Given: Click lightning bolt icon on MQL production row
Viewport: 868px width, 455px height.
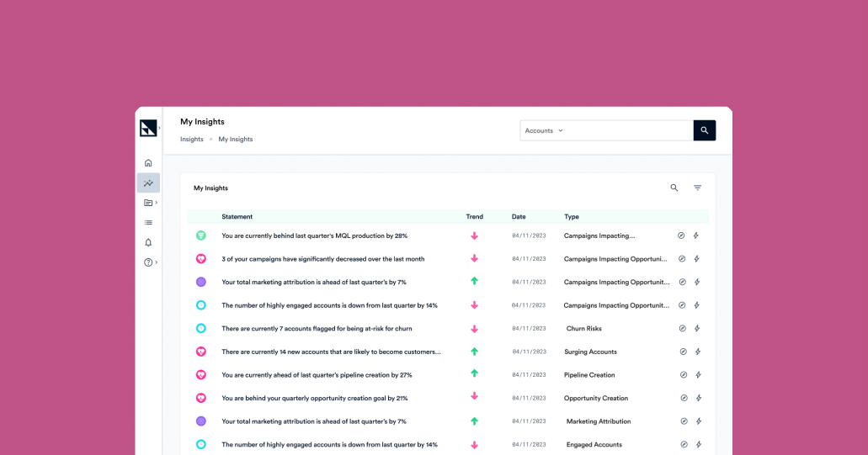Looking at the screenshot, I should (696, 236).
